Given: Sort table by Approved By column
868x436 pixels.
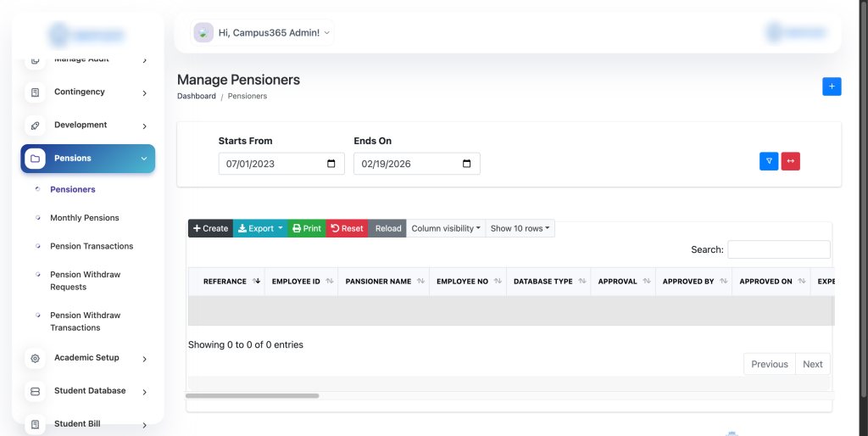Looking at the screenshot, I should pyautogui.click(x=688, y=282).
